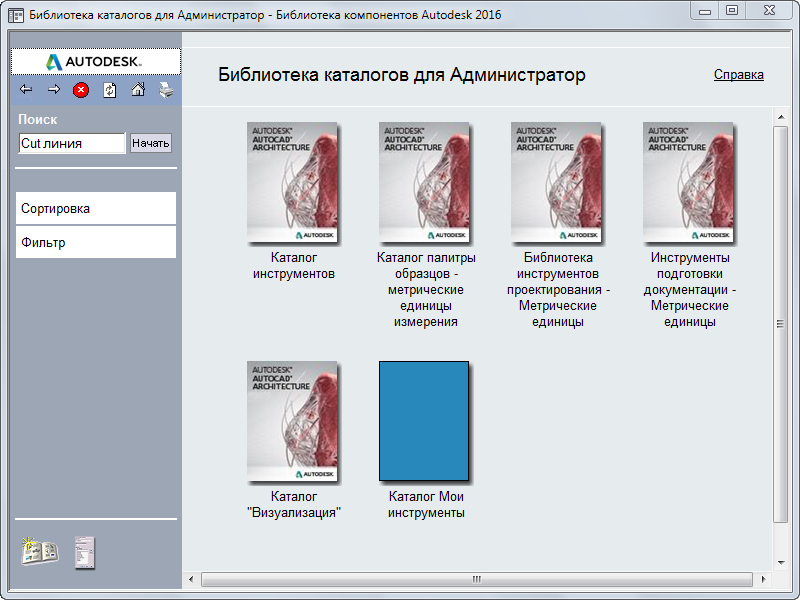This screenshot has width=800, height=600.
Task: Go back with the left arrow icon
Action: (x=26, y=90)
